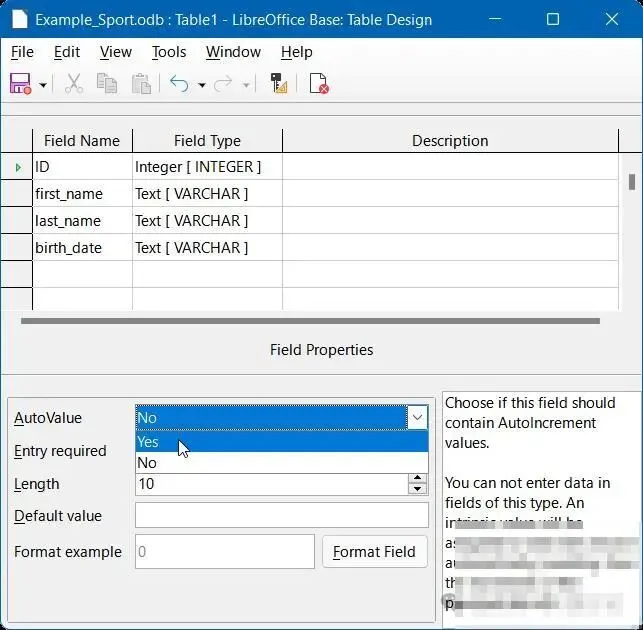The image size is (643, 630).
Task: Click the vertical scrollbar thumb of field grid
Action: [x=632, y=182]
